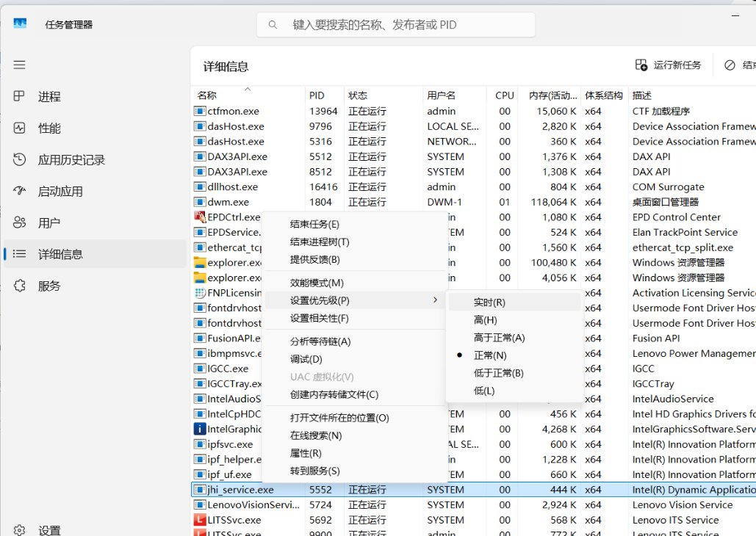Click the 118,064 K memory value
The image size is (756, 536).
(x=553, y=202)
